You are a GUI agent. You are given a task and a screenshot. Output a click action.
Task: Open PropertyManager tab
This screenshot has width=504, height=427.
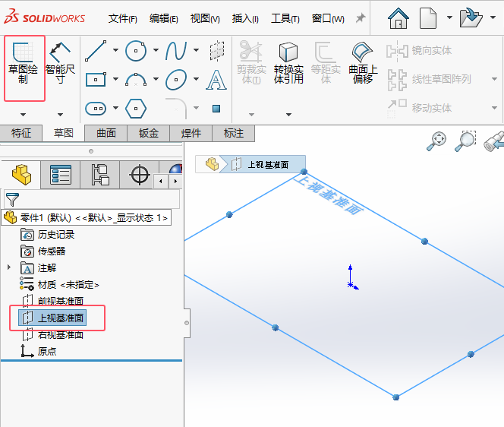pyautogui.click(x=61, y=175)
